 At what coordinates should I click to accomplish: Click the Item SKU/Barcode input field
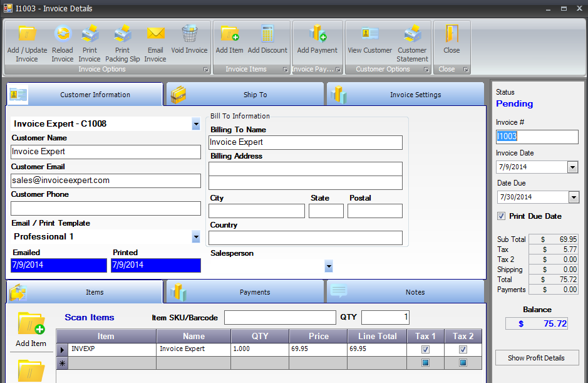(x=280, y=318)
